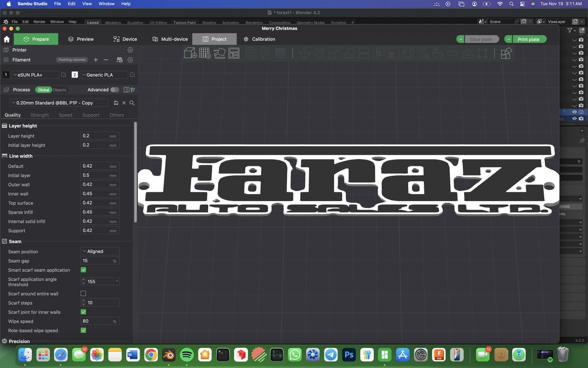Remove a filament with the minus icon
The image size is (588, 368).
click(x=106, y=60)
